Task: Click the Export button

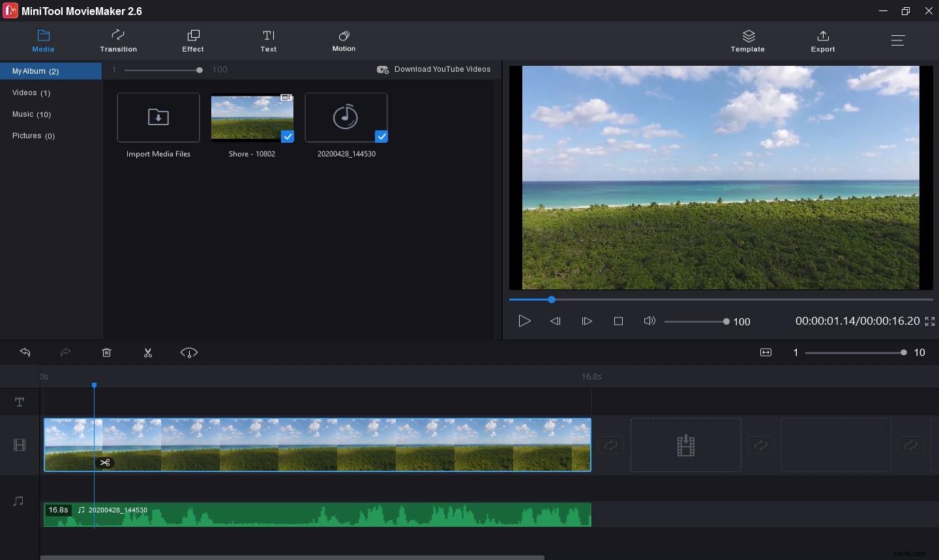Action: 822,40
